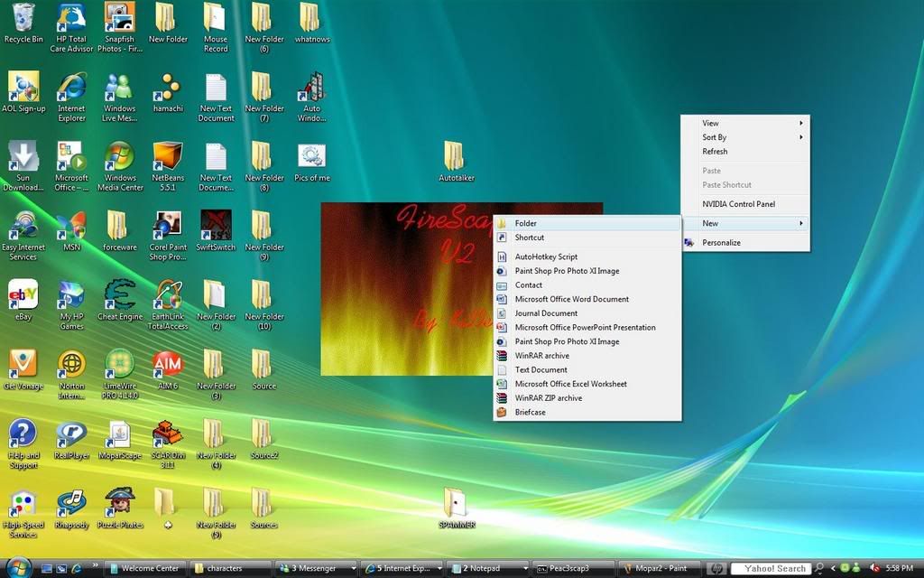Click the Windows Live Messenger shortcut icon
Screen dimensions: 924x578
pyautogui.click(x=120, y=97)
